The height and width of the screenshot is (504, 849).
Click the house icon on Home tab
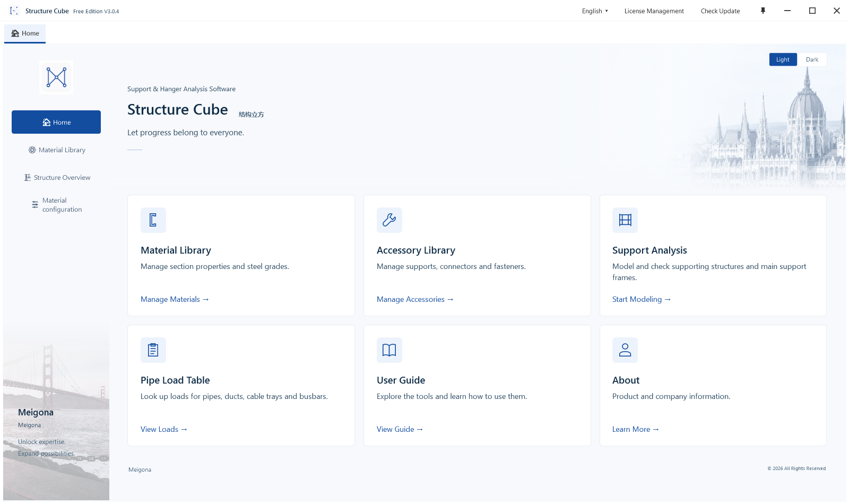coord(15,33)
